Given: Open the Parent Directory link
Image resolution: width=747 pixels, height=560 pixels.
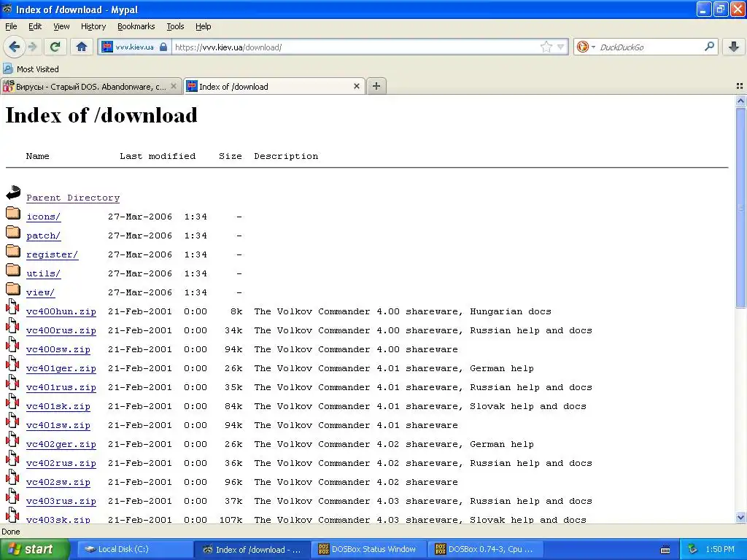Looking at the screenshot, I should coord(73,198).
